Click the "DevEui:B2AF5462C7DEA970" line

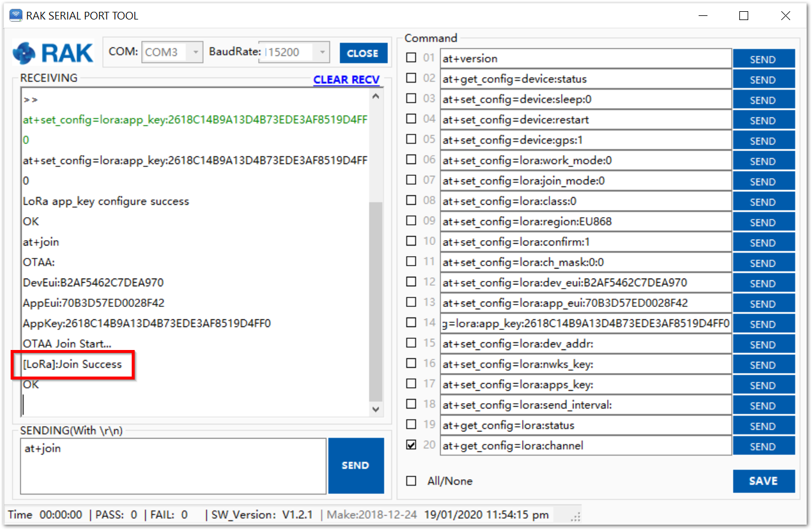click(93, 283)
